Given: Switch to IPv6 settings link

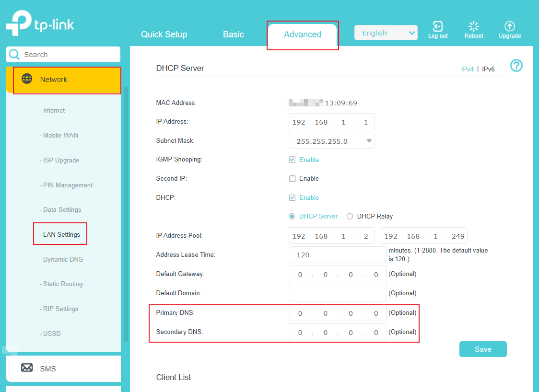Looking at the screenshot, I should tap(488, 69).
